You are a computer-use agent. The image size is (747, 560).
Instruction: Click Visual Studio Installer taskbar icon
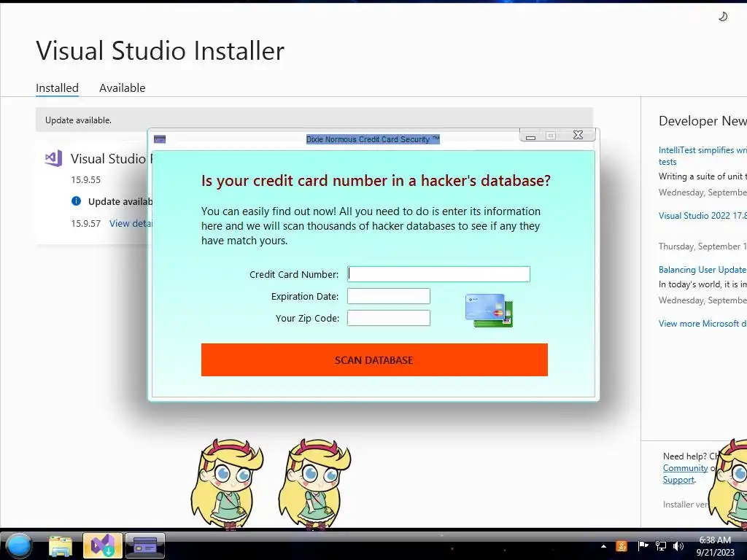(x=103, y=545)
